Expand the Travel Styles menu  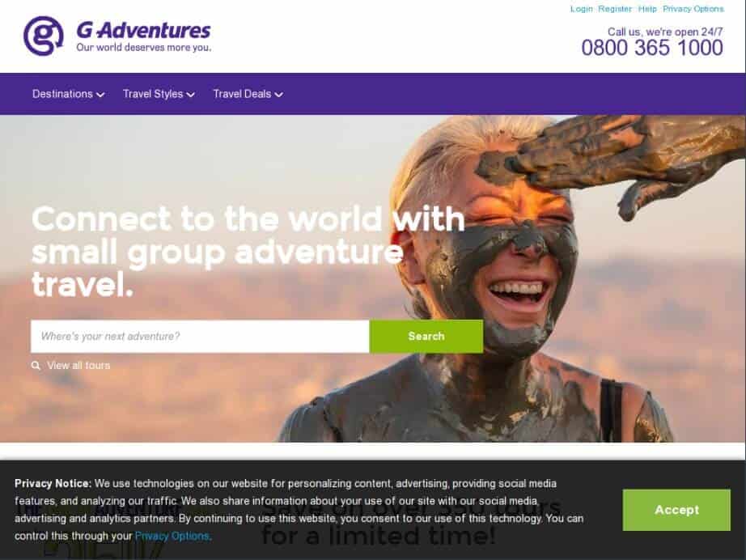click(x=159, y=94)
